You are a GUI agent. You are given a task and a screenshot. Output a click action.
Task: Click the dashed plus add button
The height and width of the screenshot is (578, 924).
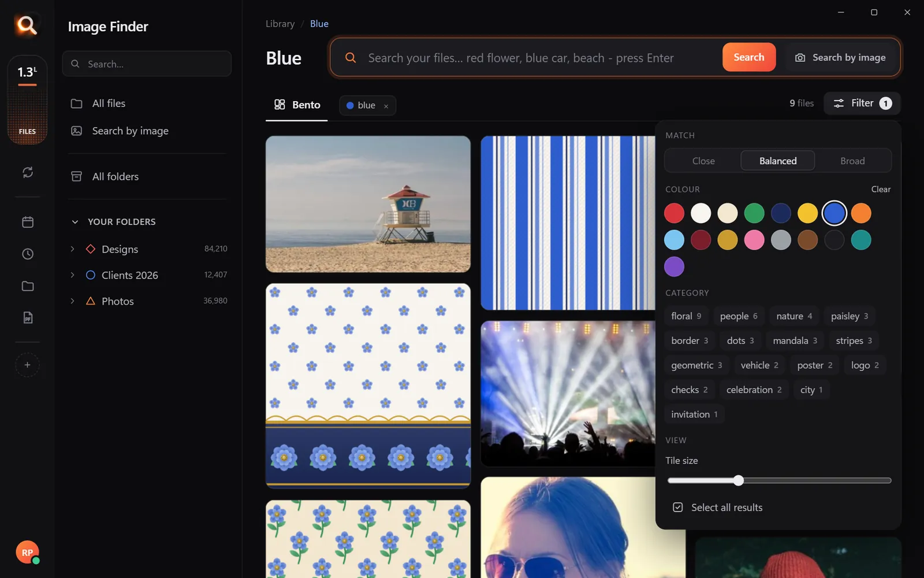(x=27, y=365)
